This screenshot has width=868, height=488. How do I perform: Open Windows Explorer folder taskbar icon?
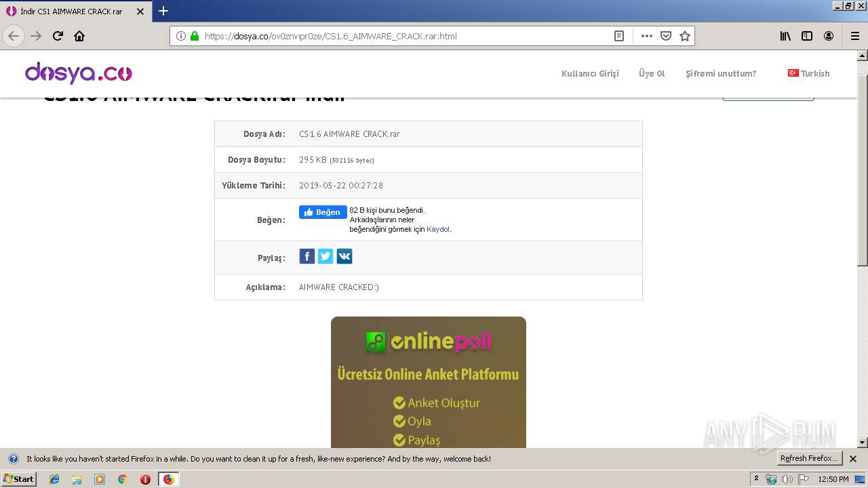click(x=77, y=479)
